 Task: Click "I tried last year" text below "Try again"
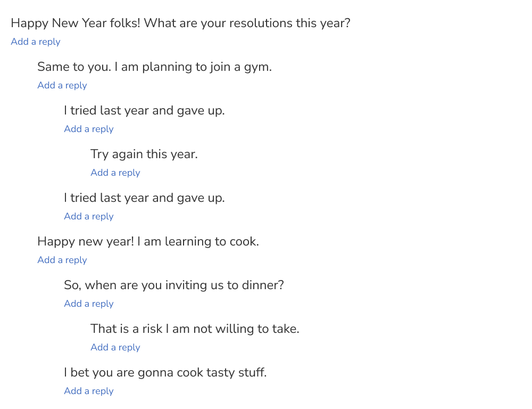(144, 198)
